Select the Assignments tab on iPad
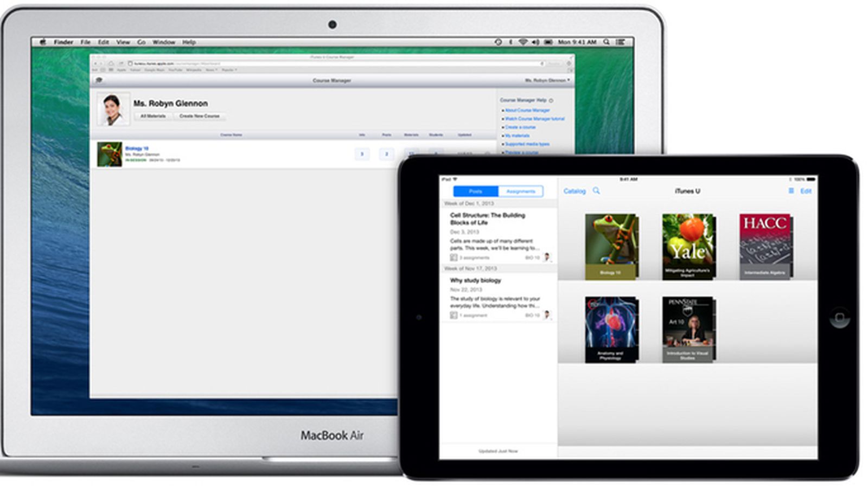868x488 pixels. click(x=520, y=191)
